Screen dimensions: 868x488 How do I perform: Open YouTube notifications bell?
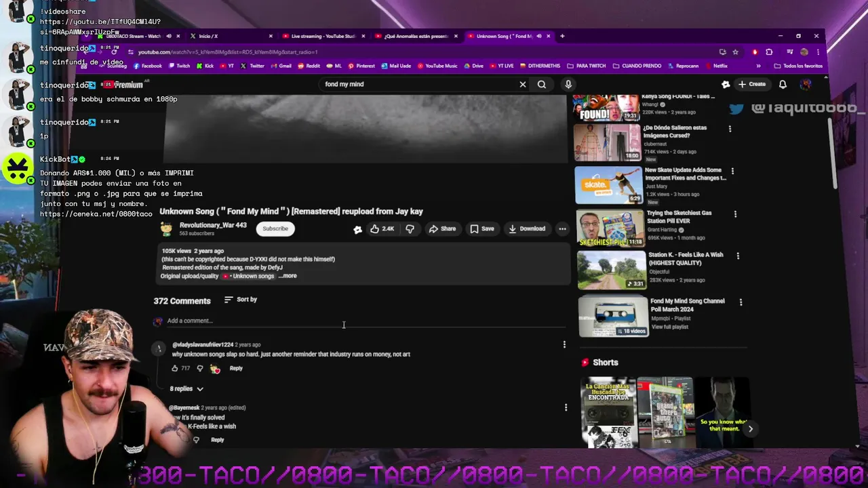pos(783,84)
